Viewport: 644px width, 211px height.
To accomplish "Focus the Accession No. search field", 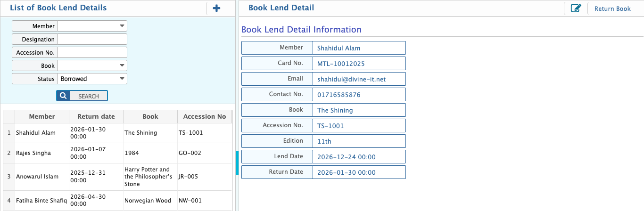I will (x=92, y=53).
